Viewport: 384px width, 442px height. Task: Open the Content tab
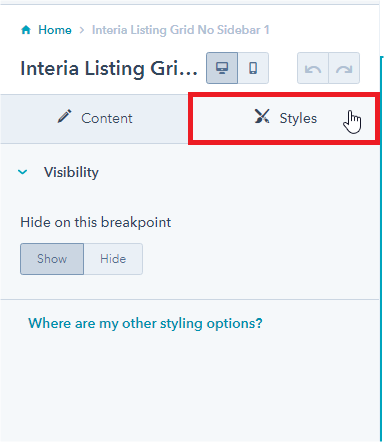coord(94,119)
